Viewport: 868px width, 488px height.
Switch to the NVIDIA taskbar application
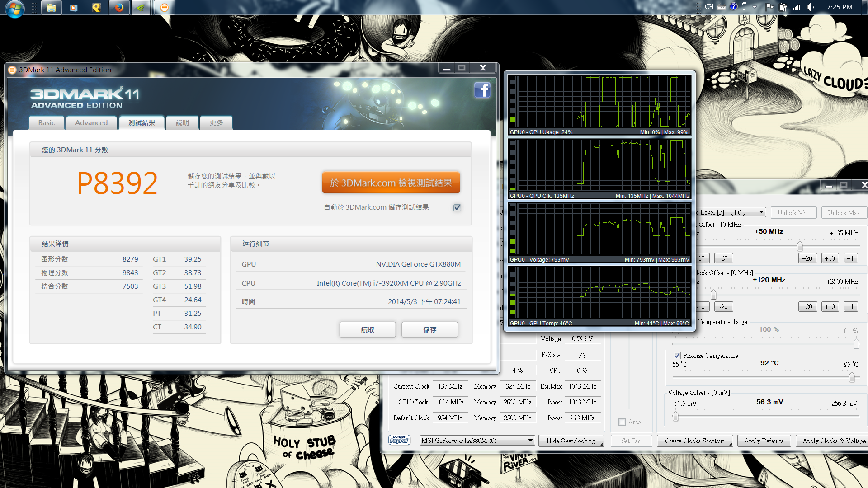click(x=142, y=8)
